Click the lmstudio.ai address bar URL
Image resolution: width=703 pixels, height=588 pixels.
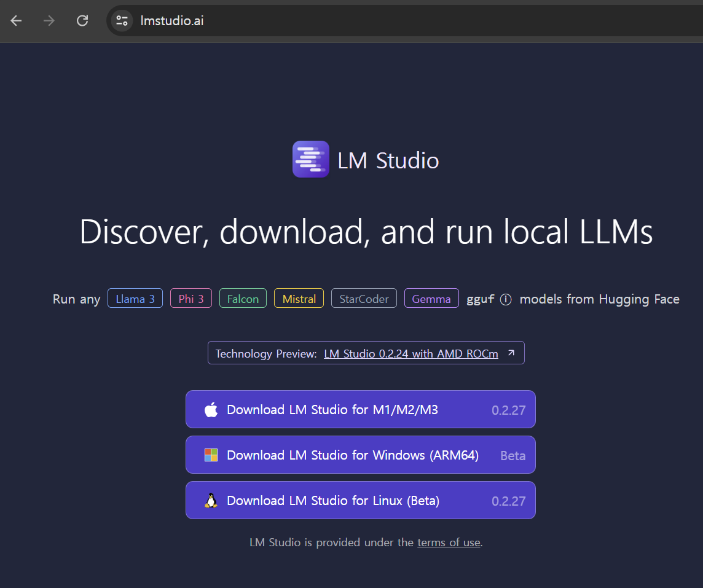[172, 21]
